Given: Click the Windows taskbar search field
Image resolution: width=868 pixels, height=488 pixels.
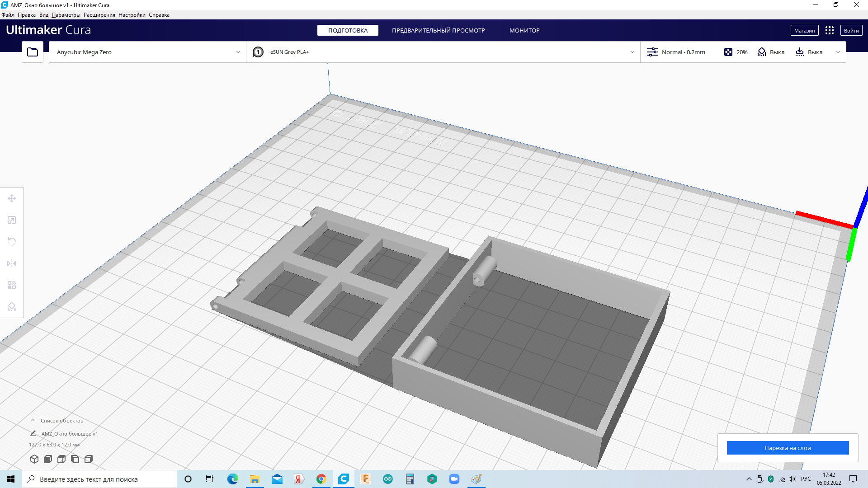Looking at the screenshot, I should [99, 479].
